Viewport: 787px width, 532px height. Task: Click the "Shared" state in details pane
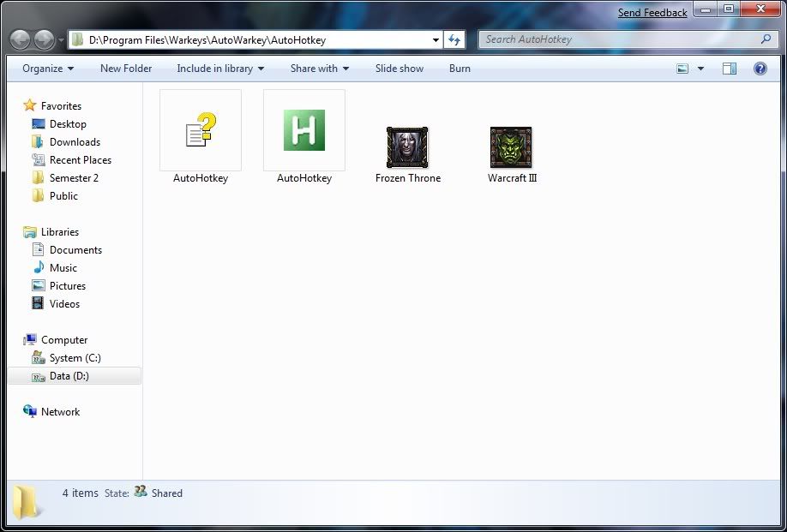tap(166, 493)
